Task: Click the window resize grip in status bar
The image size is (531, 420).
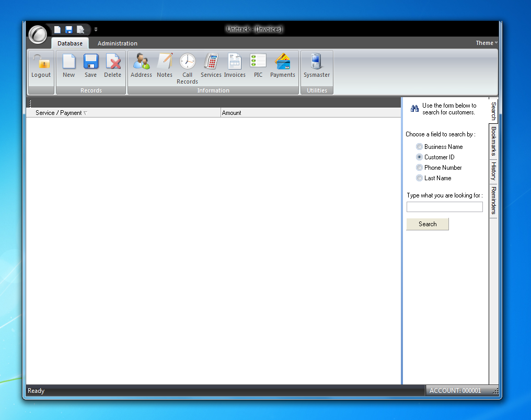Action: tap(495, 391)
